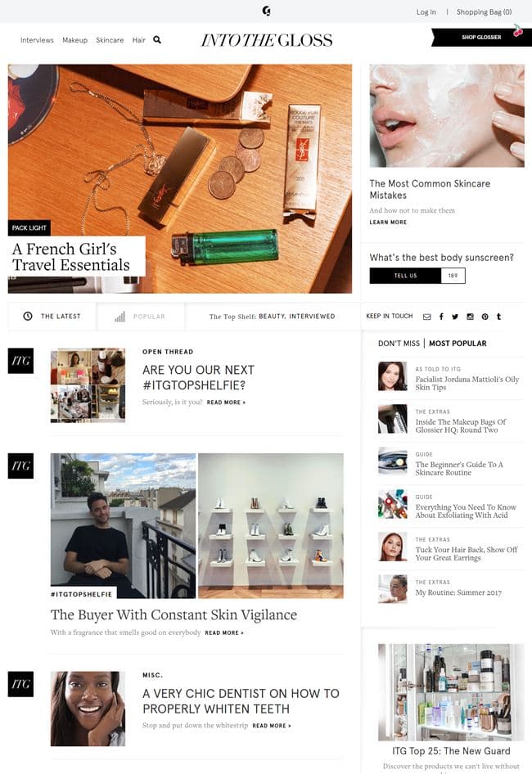Open the Twitter bird icon
This screenshot has height=774, width=532.
[x=455, y=317]
